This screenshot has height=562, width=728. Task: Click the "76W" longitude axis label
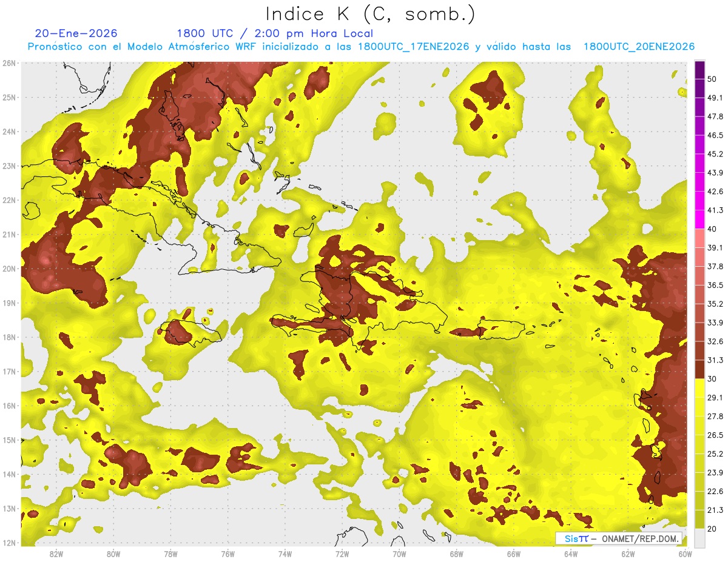click(x=227, y=554)
